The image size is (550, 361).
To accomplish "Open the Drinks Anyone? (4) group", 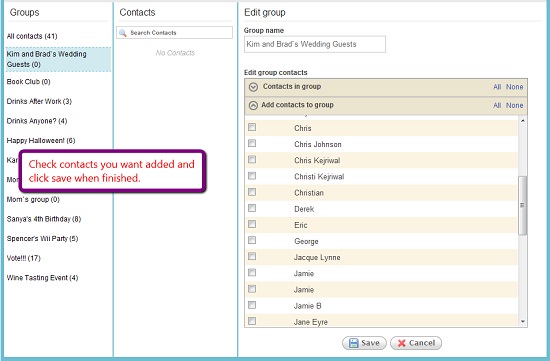I will [37, 121].
